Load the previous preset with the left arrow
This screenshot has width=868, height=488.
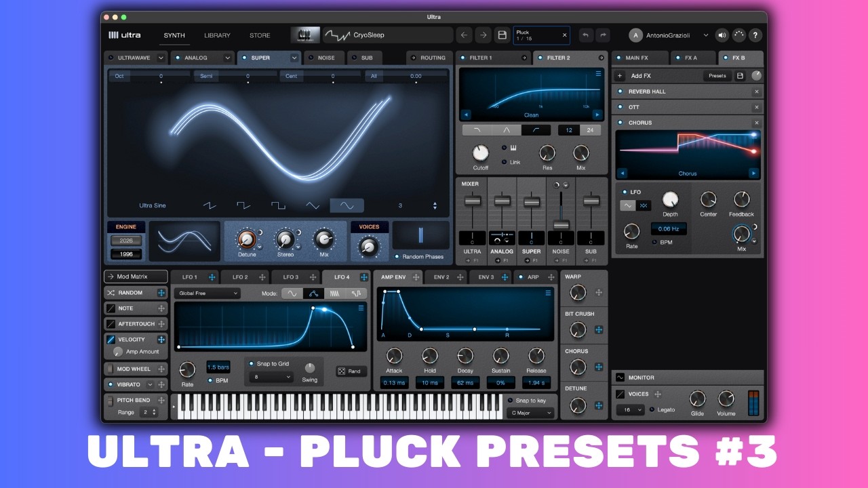point(464,35)
